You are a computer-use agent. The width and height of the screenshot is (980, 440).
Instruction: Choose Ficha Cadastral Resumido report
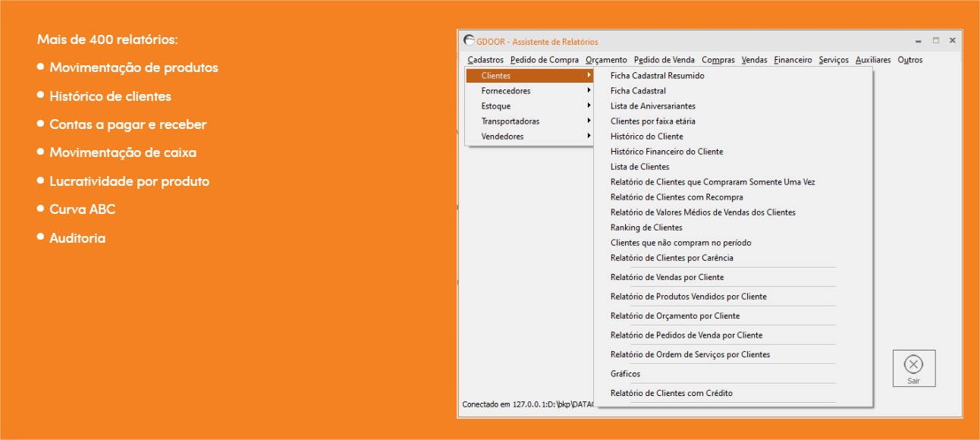point(657,76)
